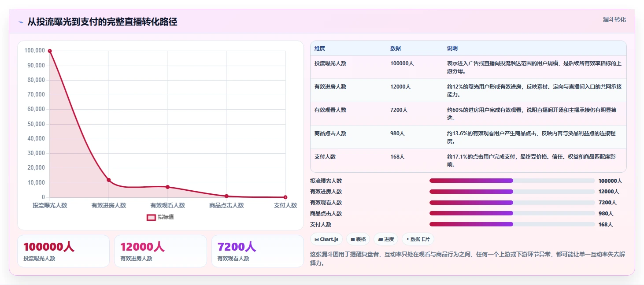Click the 50,000 y-axis label

(36, 124)
